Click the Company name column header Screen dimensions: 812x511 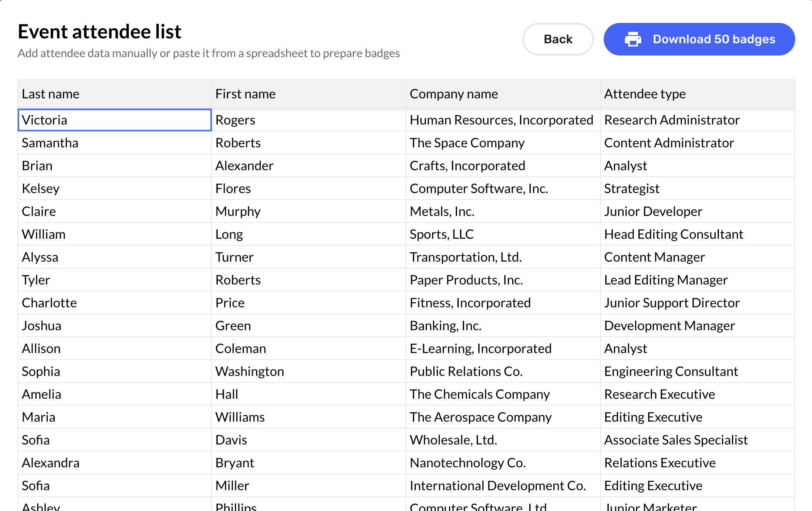[x=503, y=94]
